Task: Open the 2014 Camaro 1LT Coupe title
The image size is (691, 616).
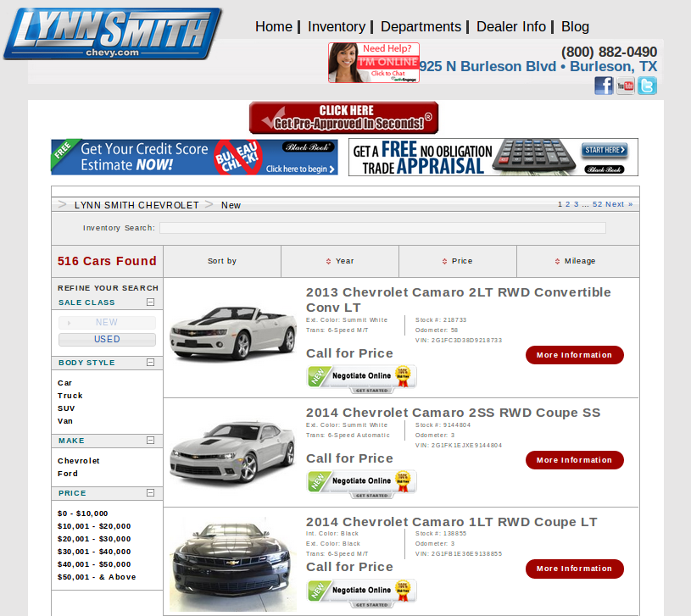Action: (452, 522)
